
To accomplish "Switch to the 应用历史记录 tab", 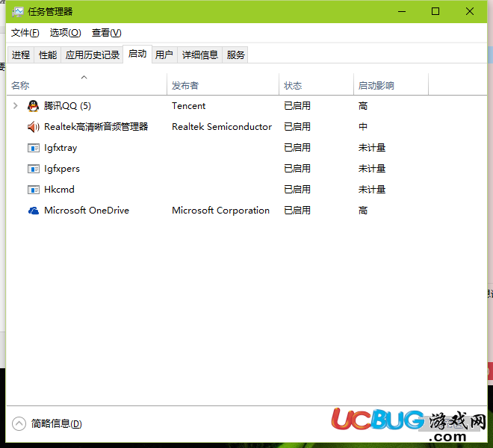I will [x=92, y=55].
